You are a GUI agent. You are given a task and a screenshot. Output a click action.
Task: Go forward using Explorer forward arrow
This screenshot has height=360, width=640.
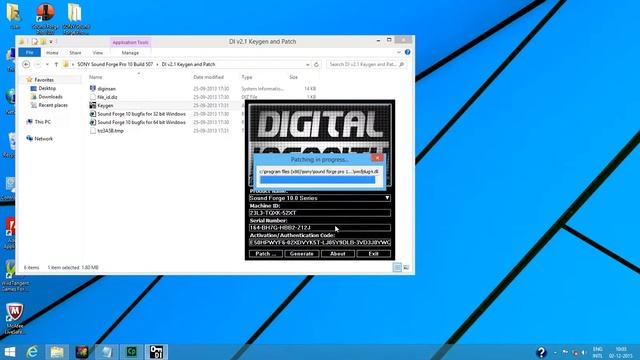(x=38, y=64)
